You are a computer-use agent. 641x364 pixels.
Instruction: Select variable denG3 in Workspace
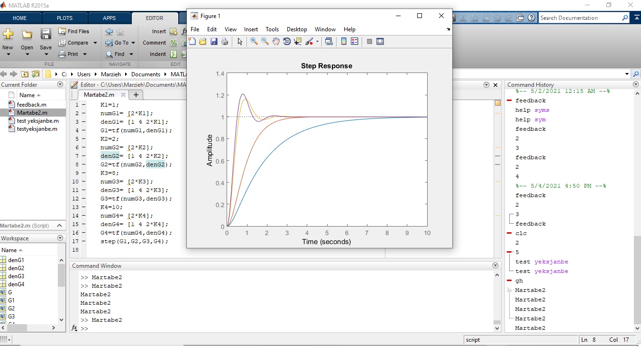(16, 276)
